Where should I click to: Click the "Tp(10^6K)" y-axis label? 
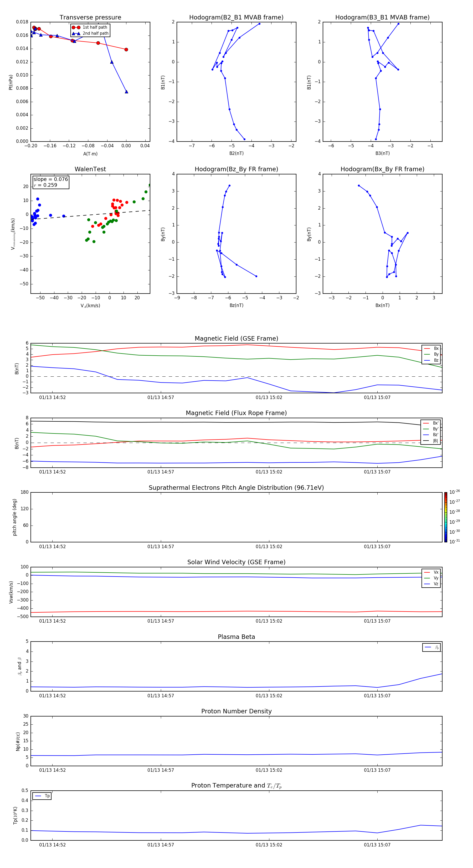(x=15, y=815)
